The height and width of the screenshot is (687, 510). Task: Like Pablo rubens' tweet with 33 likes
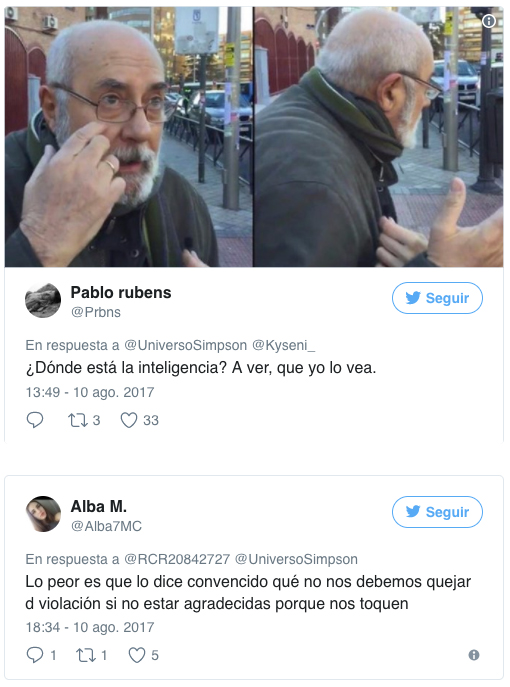[x=129, y=420]
